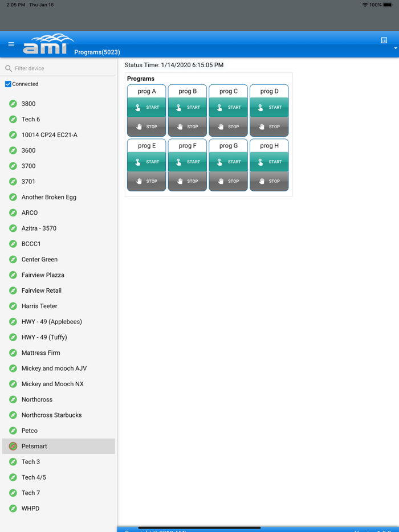Click the status icon beside Tech 6
The image size is (399, 532).
[x=13, y=120]
